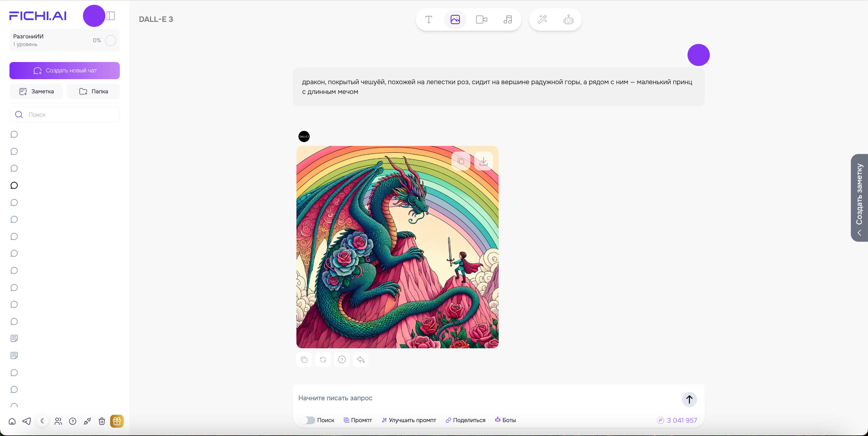Image resolution: width=868 pixels, height=436 pixels.
Task: Click the text mode T icon
Action: pos(429,19)
